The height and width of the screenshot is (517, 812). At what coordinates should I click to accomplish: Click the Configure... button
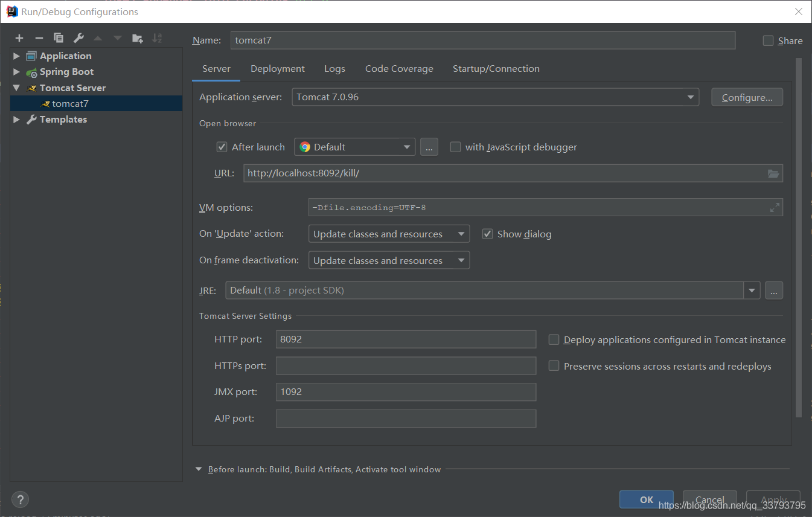(x=747, y=97)
